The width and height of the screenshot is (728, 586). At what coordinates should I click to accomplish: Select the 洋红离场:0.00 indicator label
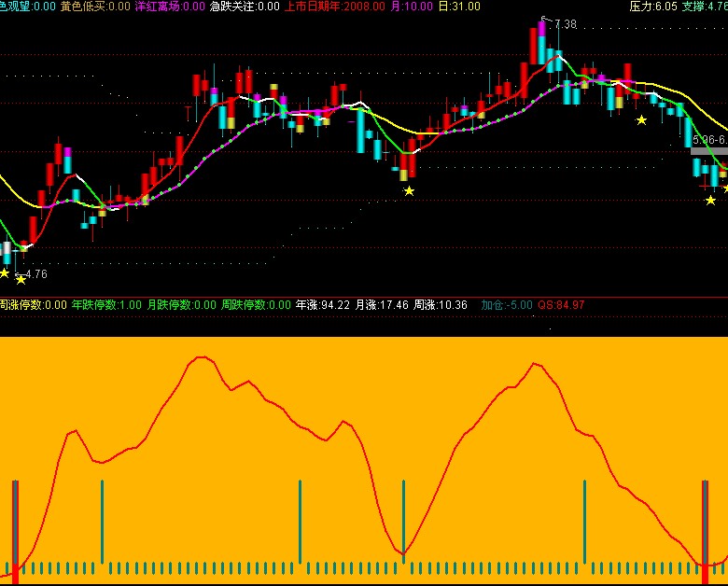point(170,7)
